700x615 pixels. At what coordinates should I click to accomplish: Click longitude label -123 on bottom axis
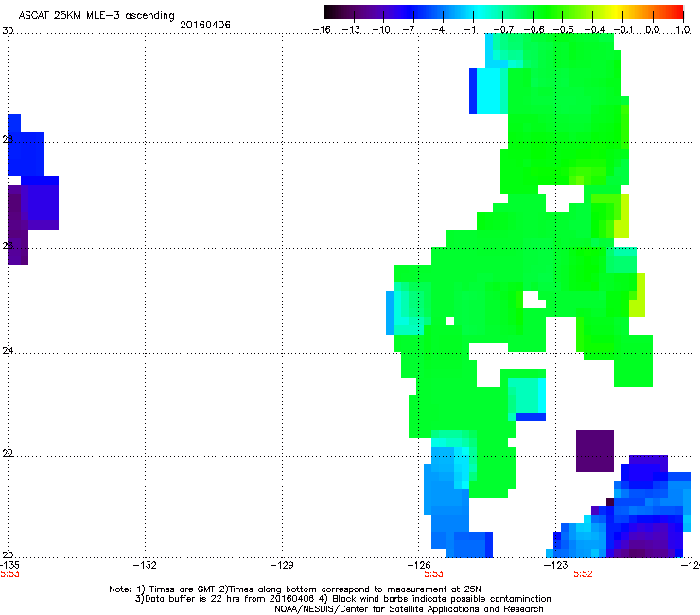[x=556, y=565]
